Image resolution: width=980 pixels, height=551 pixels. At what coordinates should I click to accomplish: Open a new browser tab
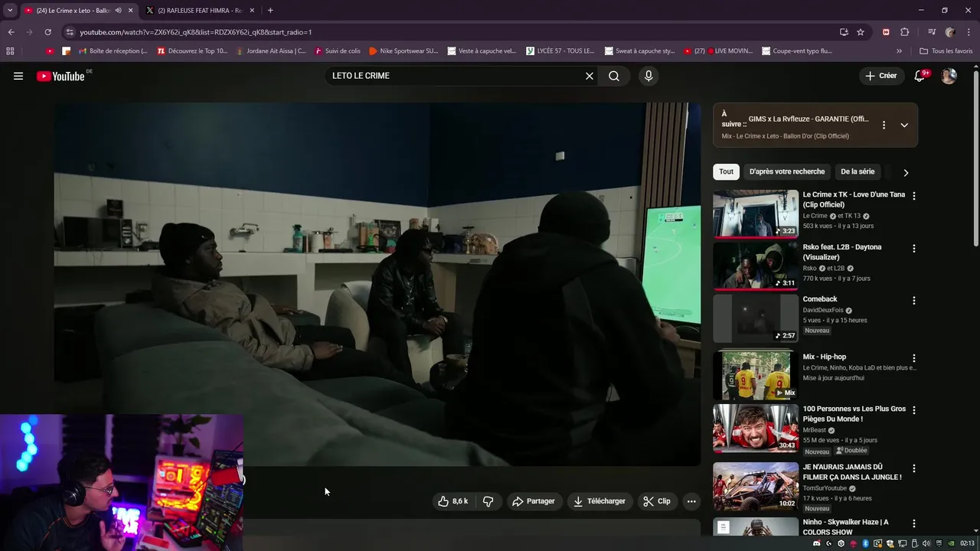pyautogui.click(x=270, y=10)
